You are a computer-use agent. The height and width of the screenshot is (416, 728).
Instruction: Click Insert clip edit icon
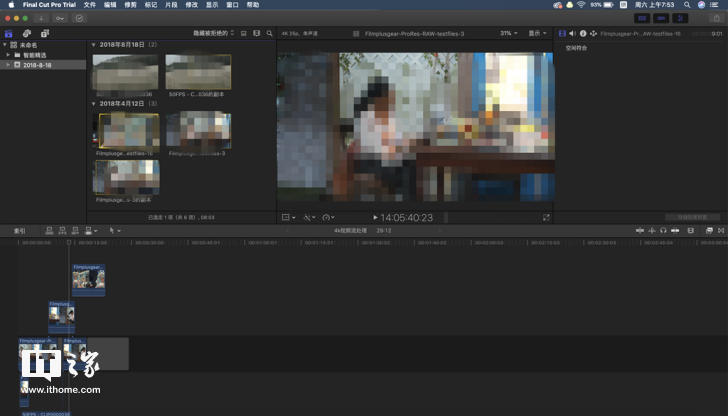click(62, 231)
